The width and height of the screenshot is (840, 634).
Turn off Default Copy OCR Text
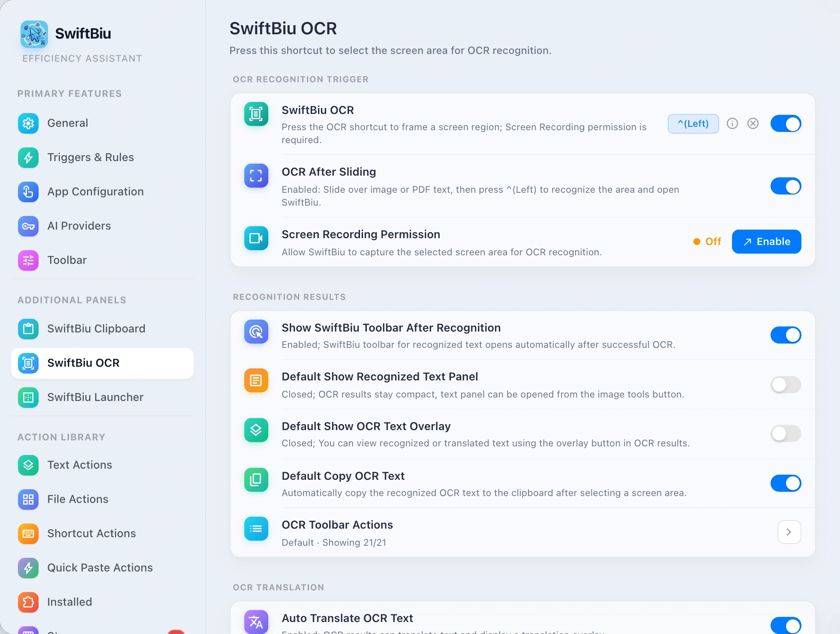pyautogui.click(x=786, y=483)
